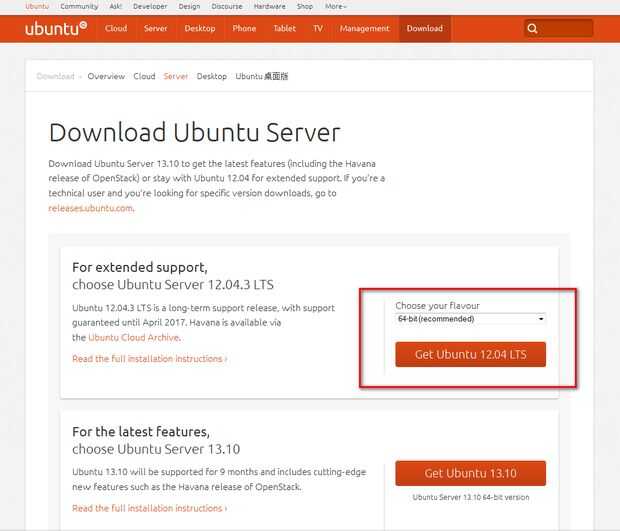Follow the releases.ubuntu.com link
Image resolution: width=620 pixels, height=531 pixels.
91,208
